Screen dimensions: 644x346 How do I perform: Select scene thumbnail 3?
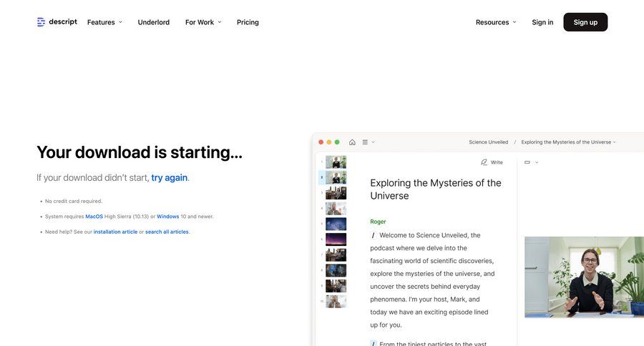(x=336, y=193)
